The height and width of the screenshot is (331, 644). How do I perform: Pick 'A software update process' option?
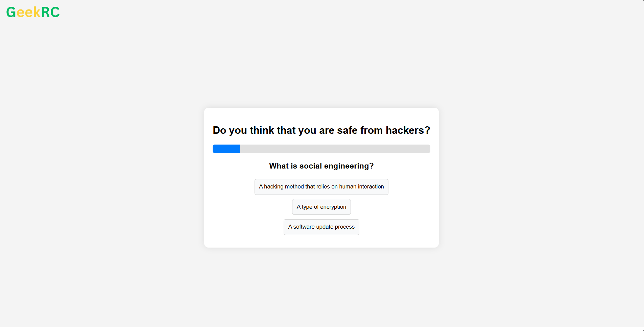click(x=321, y=227)
